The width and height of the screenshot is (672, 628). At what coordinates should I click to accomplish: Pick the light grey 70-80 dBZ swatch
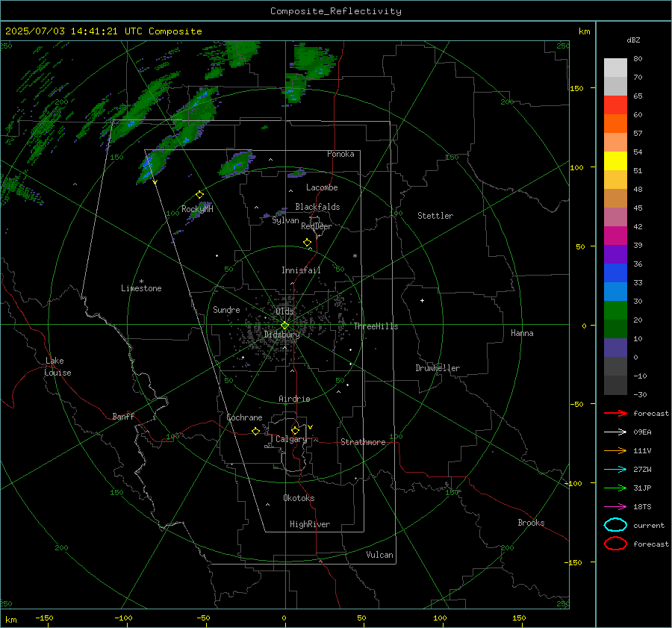(x=615, y=68)
